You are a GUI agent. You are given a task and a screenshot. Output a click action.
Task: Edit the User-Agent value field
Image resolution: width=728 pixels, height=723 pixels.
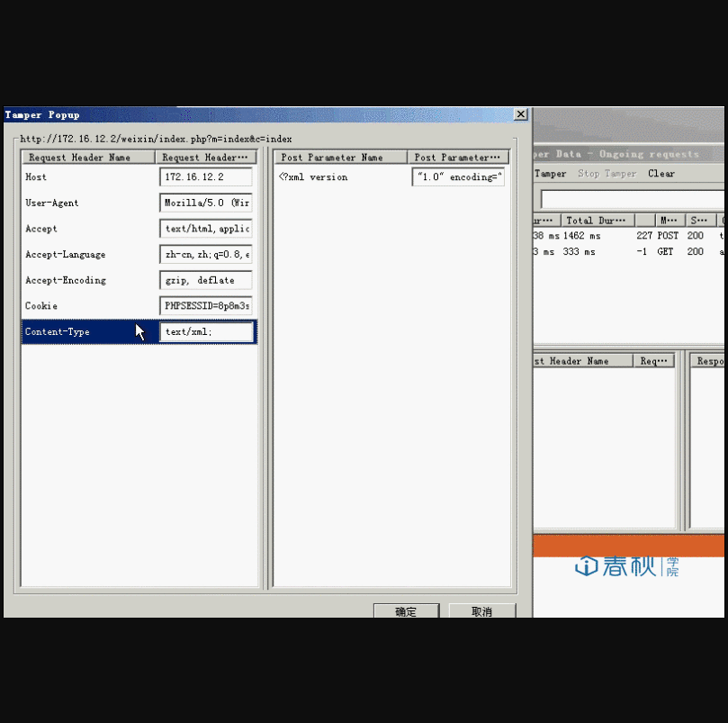[206, 203]
